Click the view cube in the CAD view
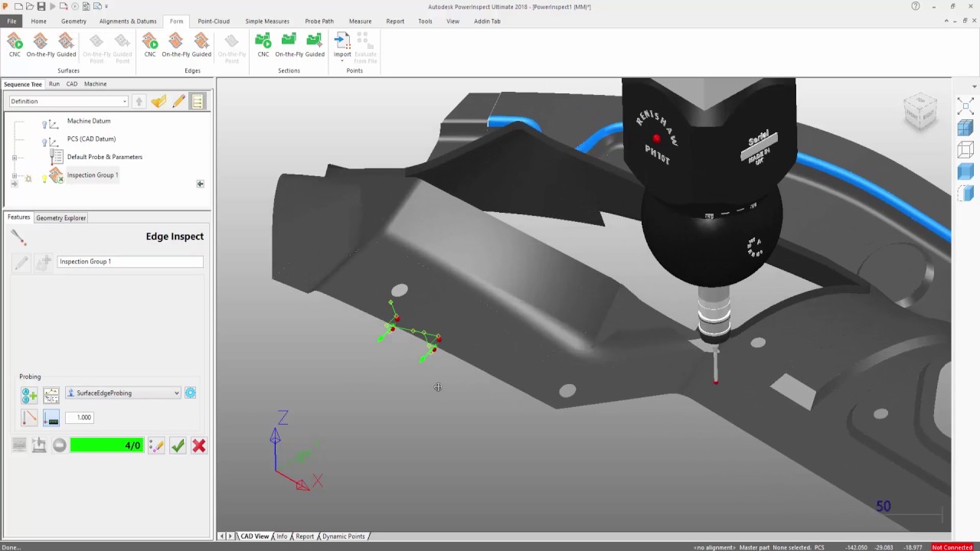 click(920, 111)
